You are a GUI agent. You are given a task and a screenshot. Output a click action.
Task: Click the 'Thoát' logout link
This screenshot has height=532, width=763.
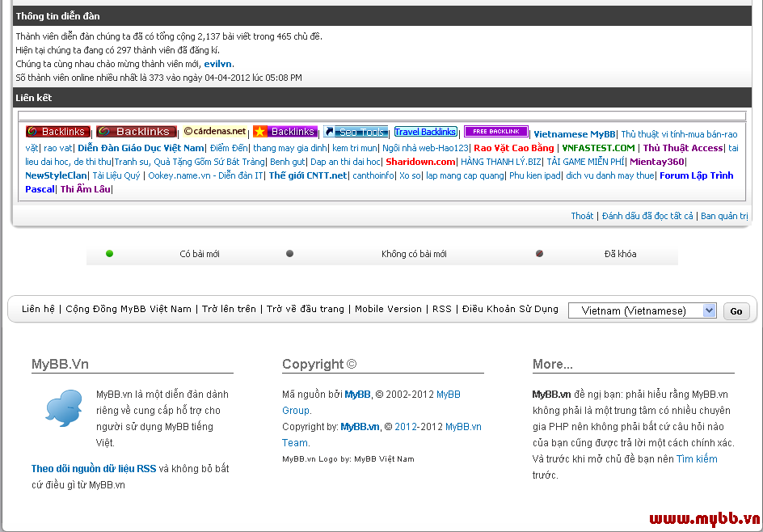click(x=582, y=216)
